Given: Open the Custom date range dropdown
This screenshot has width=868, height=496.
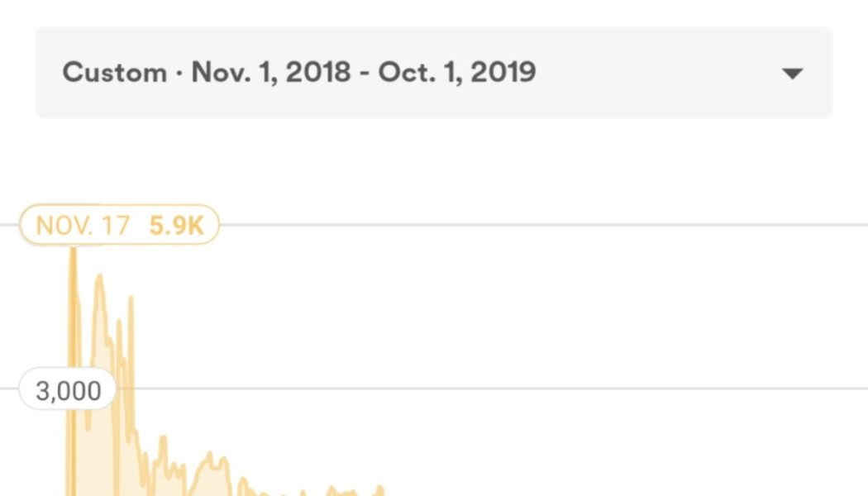Looking at the screenshot, I should click(x=433, y=73).
